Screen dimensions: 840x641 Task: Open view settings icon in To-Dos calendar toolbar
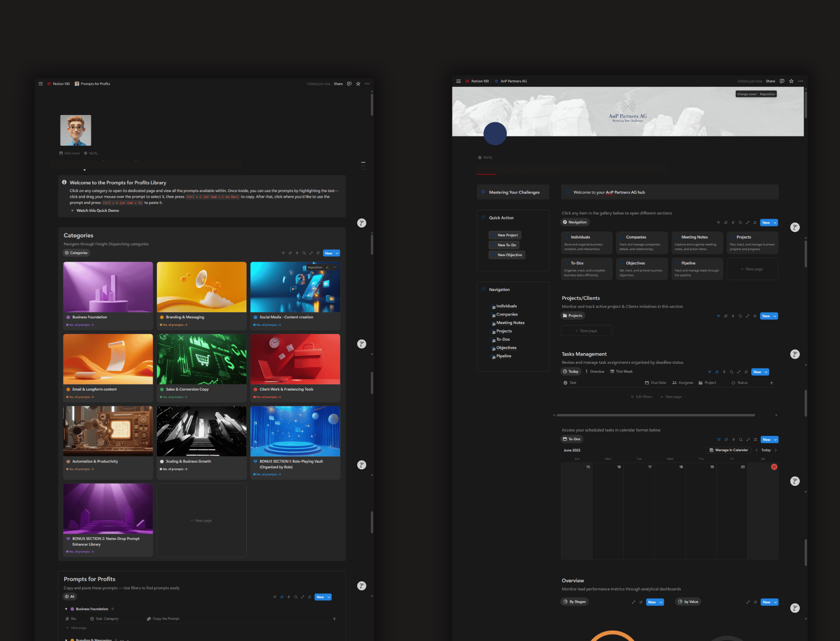click(x=755, y=440)
